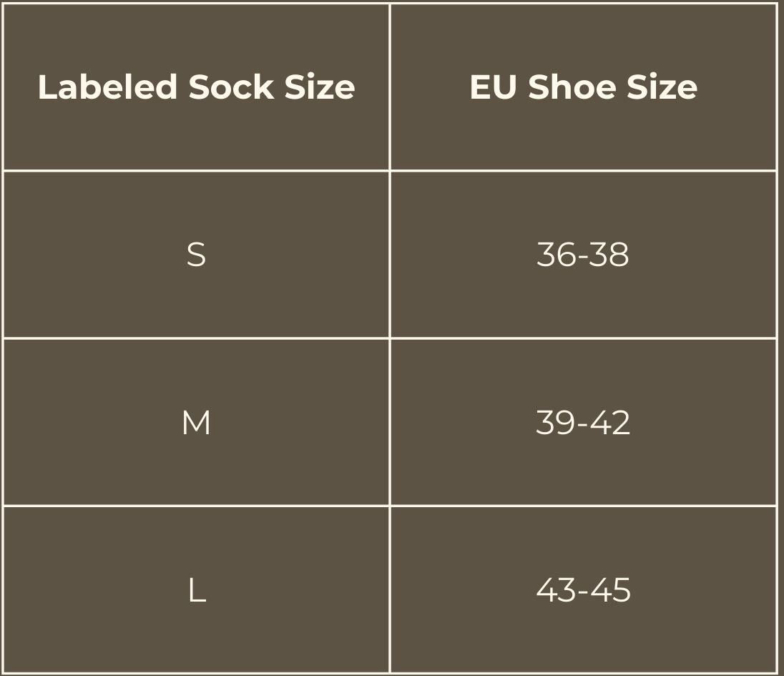Click the 39-42 shoe size cell

[583, 423]
